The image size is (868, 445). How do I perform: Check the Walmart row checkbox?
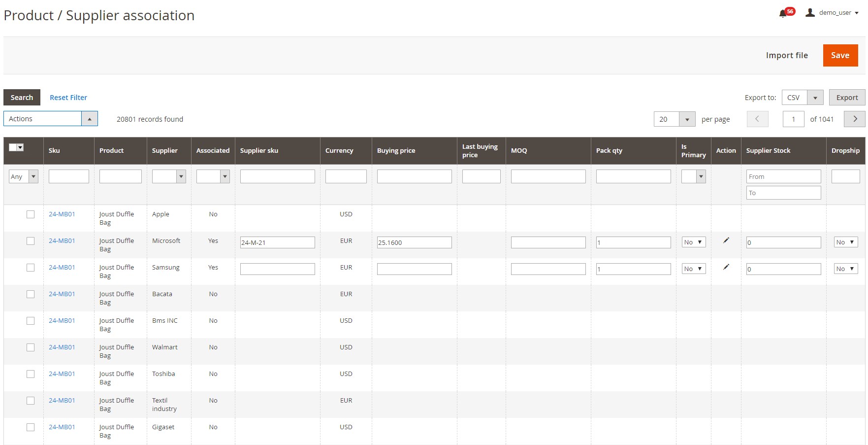tap(31, 347)
